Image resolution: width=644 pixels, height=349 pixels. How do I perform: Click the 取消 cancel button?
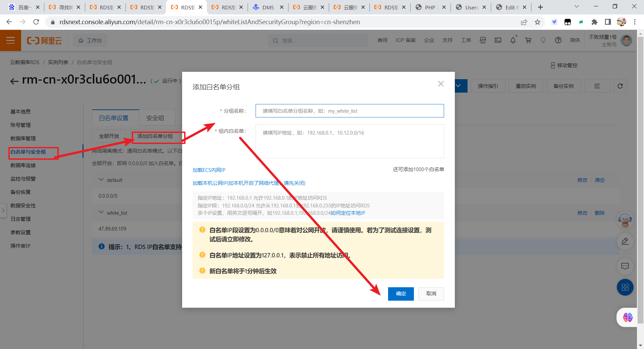click(x=431, y=294)
